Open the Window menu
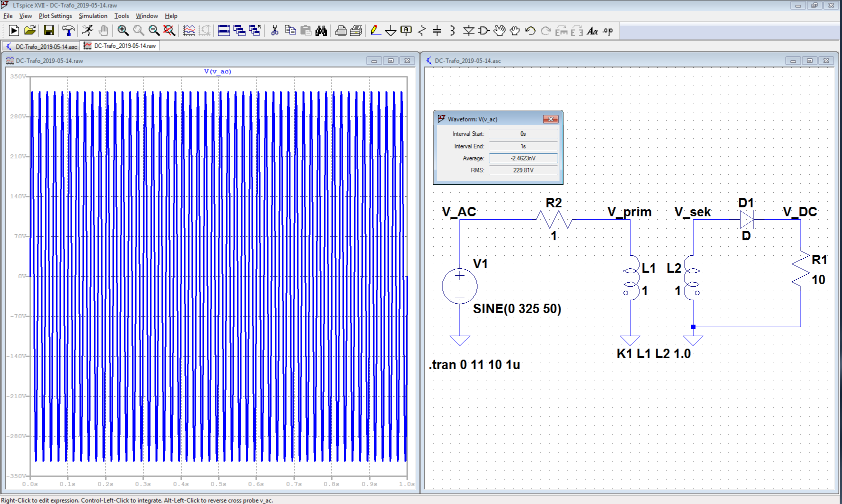The height and width of the screenshot is (504, 842). 147,16
